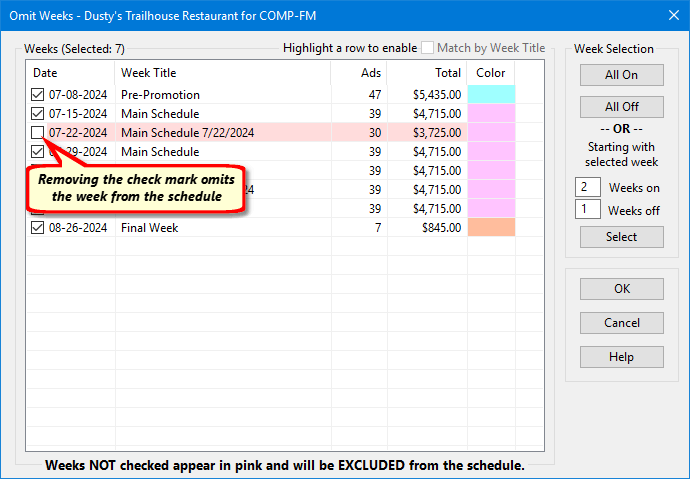This screenshot has width=690, height=479.
Task: Click the Select button
Action: pos(621,237)
